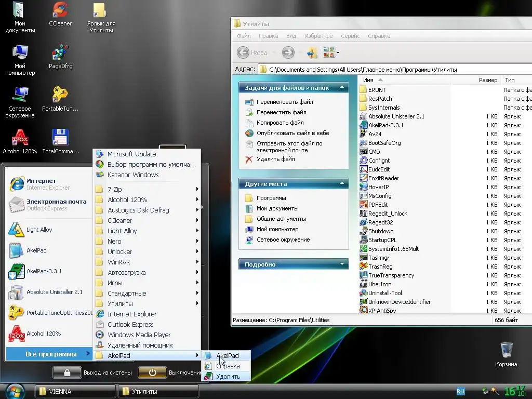
Task: Open PortableTun... desktop shortcut
Action: [x=60, y=99]
